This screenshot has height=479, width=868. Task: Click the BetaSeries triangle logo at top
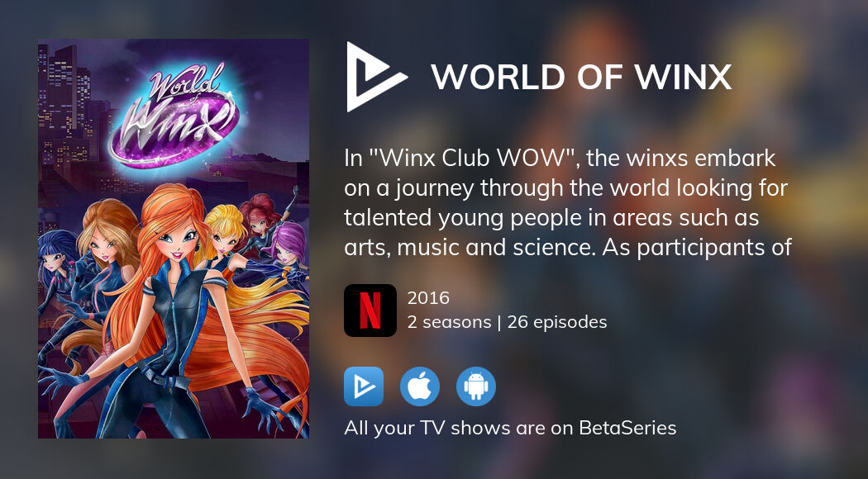[x=376, y=77]
